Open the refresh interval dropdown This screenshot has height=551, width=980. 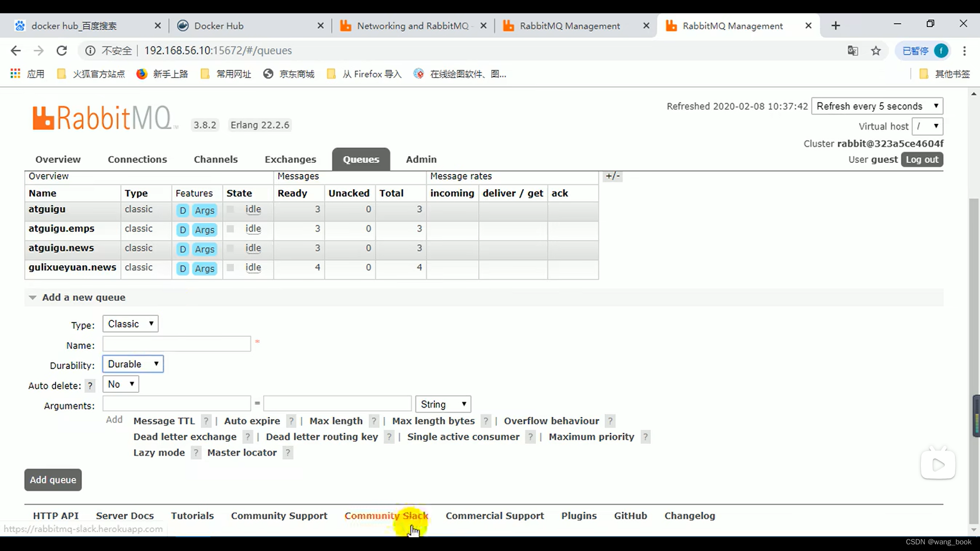pyautogui.click(x=877, y=106)
